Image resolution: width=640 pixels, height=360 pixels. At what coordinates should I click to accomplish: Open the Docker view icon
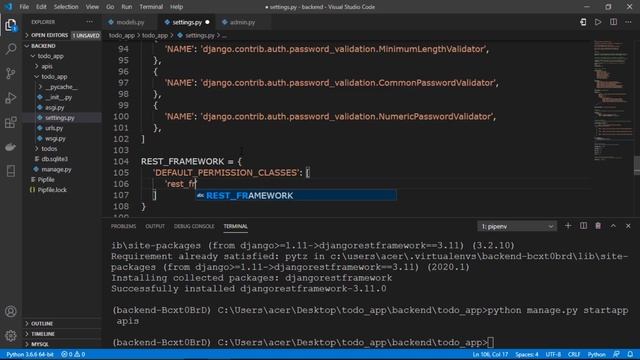11,147
